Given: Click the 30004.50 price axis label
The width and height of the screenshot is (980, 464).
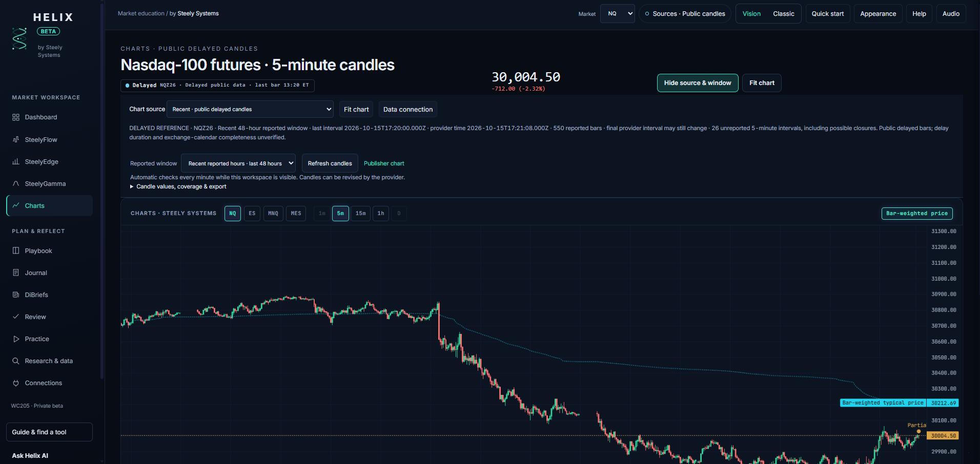Looking at the screenshot, I should [x=943, y=436].
